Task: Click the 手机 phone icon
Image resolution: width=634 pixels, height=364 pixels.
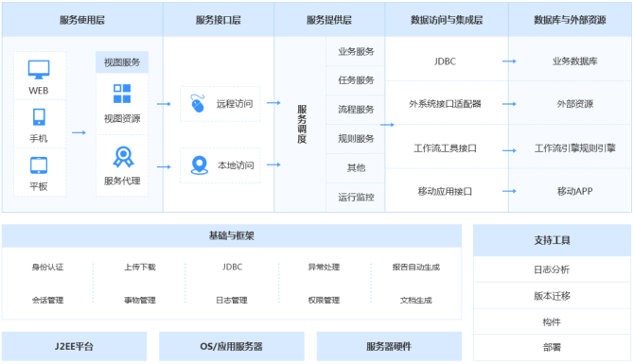Action: [39, 117]
